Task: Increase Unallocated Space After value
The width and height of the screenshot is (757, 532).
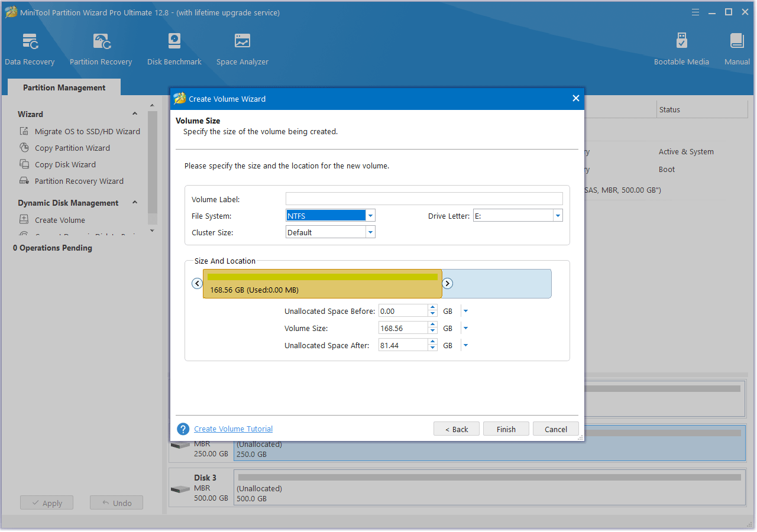Action: coord(433,342)
